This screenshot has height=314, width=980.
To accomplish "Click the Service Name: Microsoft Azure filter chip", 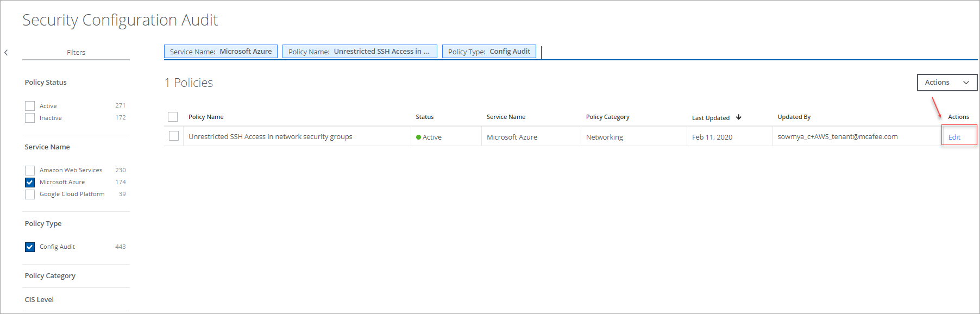I will coord(221,52).
